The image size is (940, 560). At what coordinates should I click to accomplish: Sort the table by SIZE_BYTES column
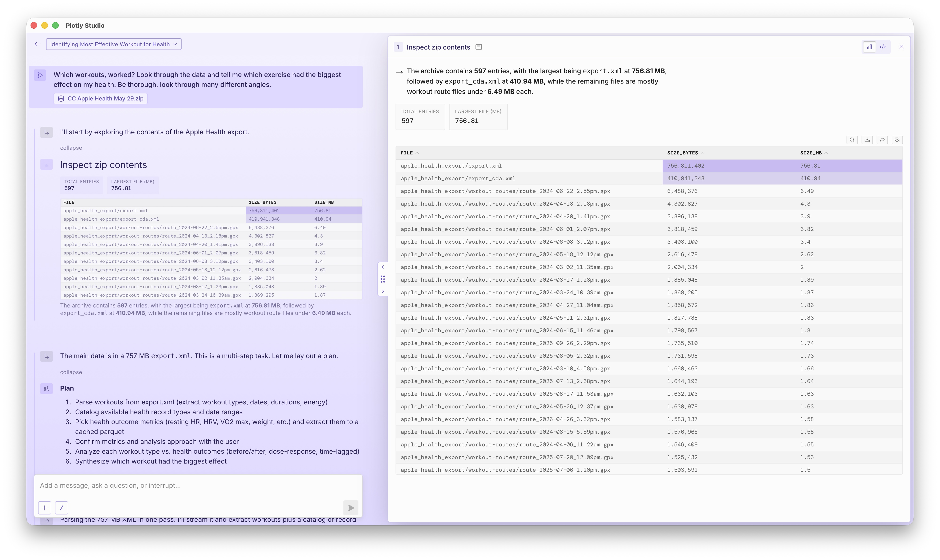(685, 153)
